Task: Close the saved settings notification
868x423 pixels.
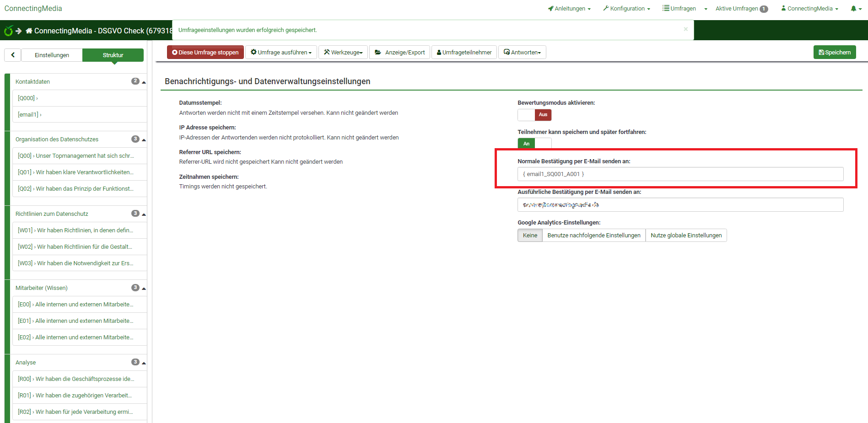Action: 685,29
